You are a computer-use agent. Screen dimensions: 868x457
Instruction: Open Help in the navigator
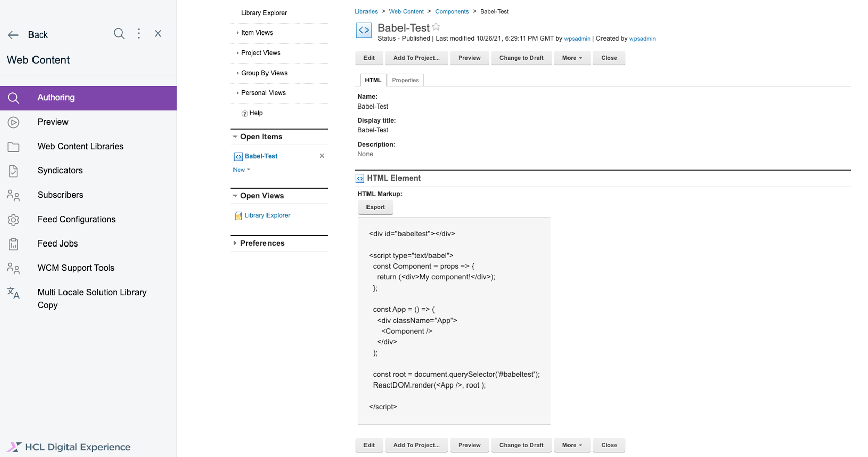[256, 113]
